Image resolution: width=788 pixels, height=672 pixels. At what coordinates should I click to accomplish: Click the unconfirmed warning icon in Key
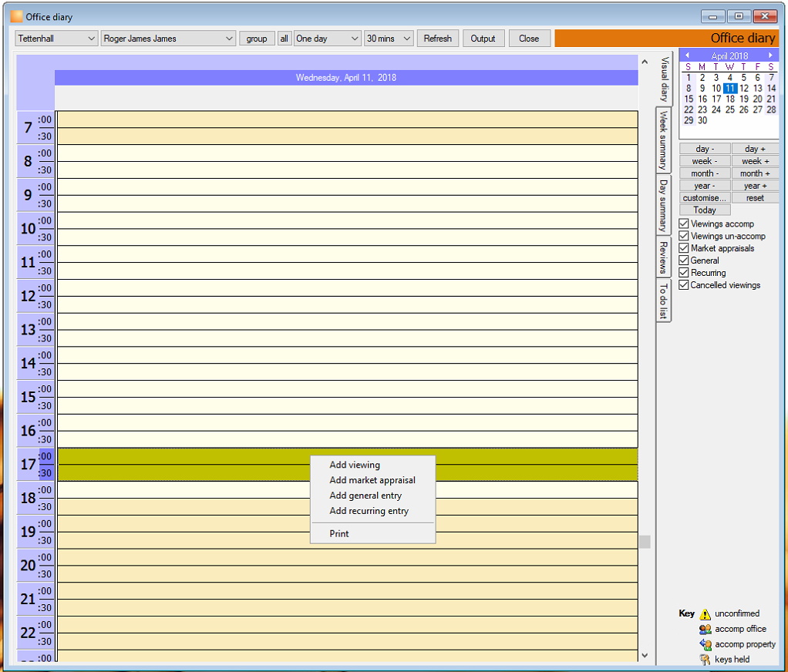[x=705, y=613]
